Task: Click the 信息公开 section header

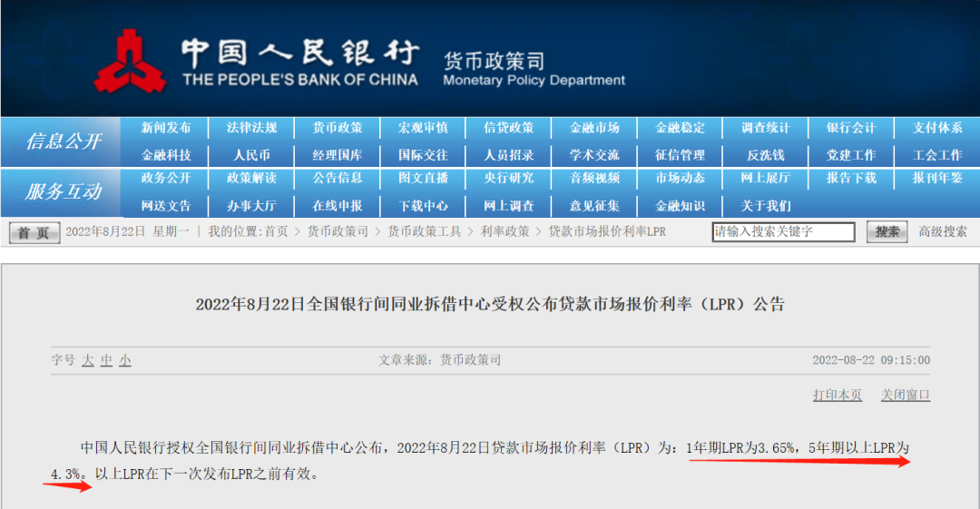Action: (63, 142)
